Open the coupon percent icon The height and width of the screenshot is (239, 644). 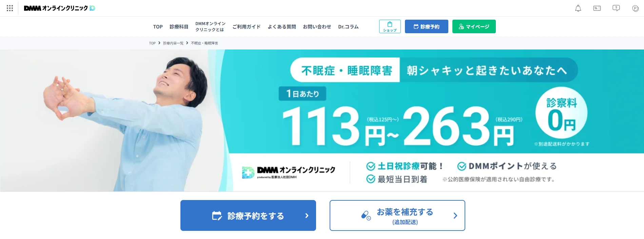click(597, 8)
